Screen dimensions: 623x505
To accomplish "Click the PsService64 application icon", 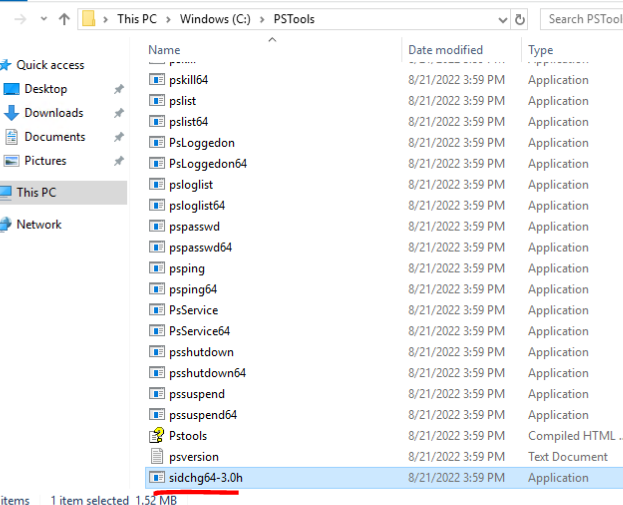I will (x=157, y=331).
